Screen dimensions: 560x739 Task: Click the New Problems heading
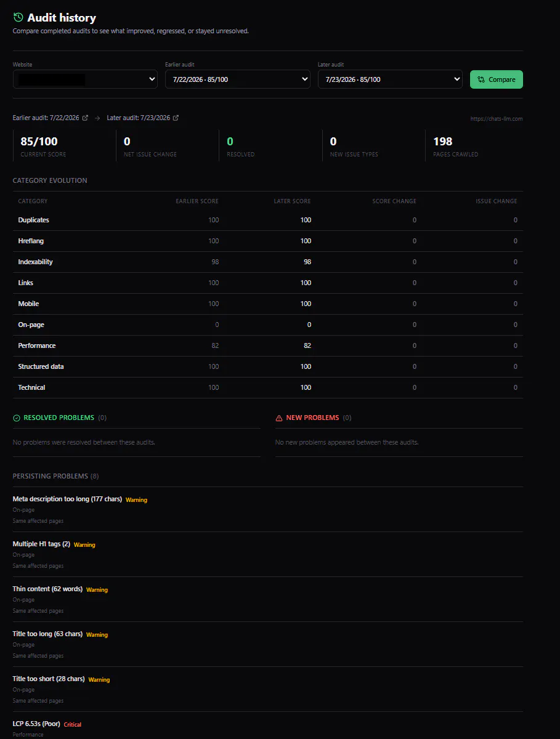click(313, 418)
